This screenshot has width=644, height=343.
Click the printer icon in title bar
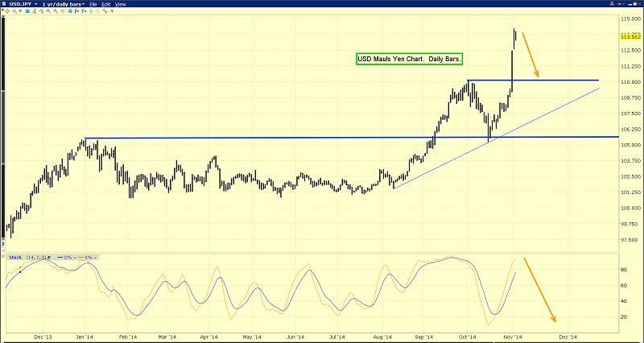[x=612, y=4]
